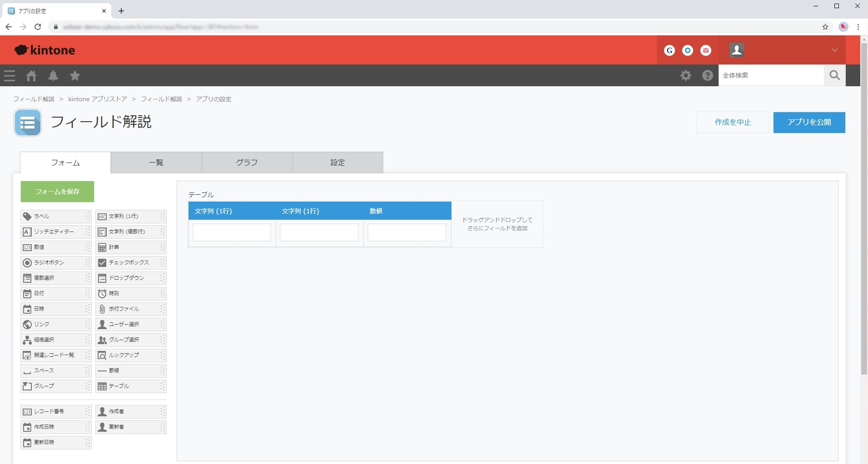Switch to the グラフ tab
This screenshot has width=868, height=464.
(x=247, y=163)
